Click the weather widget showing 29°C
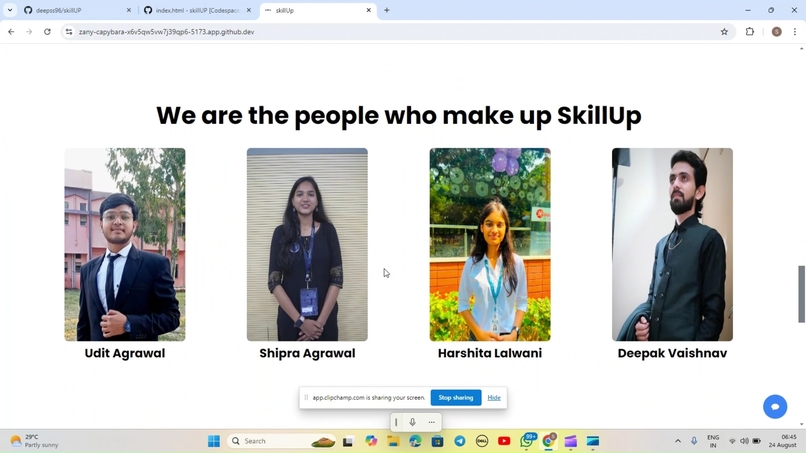 (x=34, y=441)
